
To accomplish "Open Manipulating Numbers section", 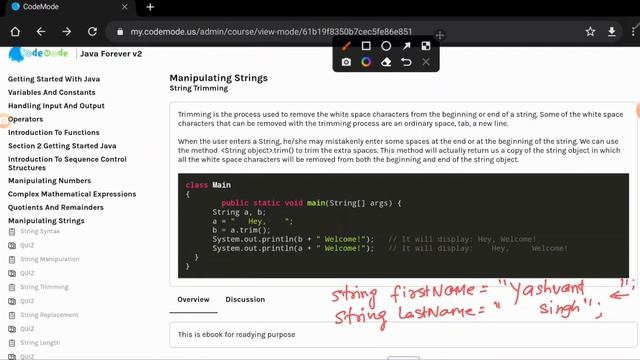I will click(49, 180).
